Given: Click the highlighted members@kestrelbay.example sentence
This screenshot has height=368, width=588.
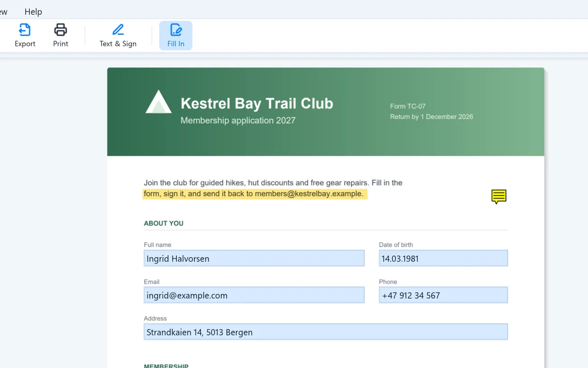Looking at the screenshot, I should 255,194.
